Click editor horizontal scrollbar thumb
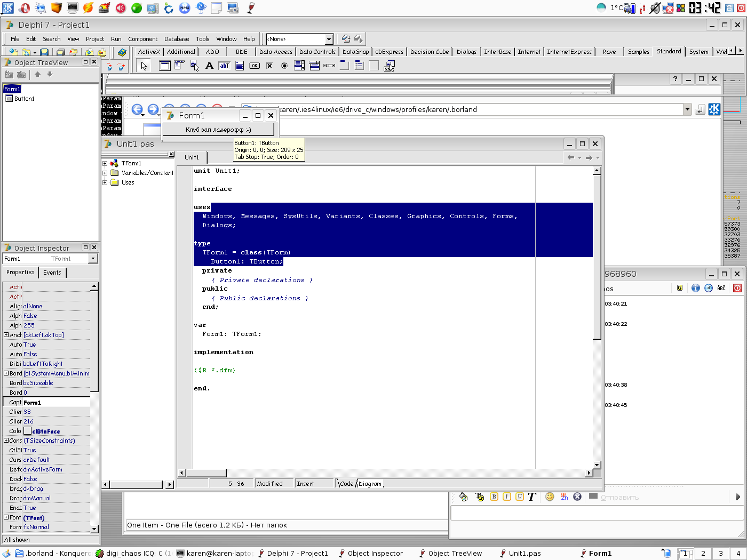This screenshot has height=560, width=747. (206, 473)
